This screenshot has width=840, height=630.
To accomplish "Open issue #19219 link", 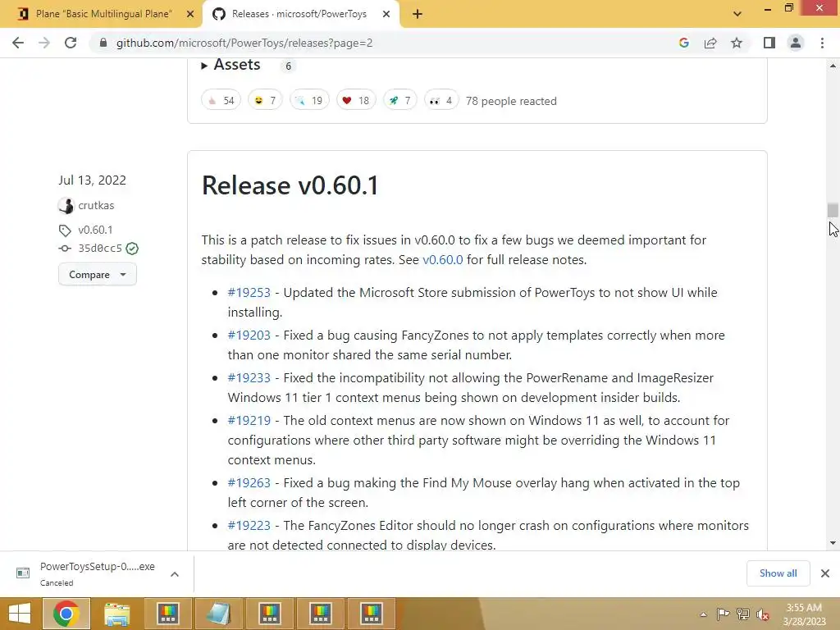I will [249, 421].
